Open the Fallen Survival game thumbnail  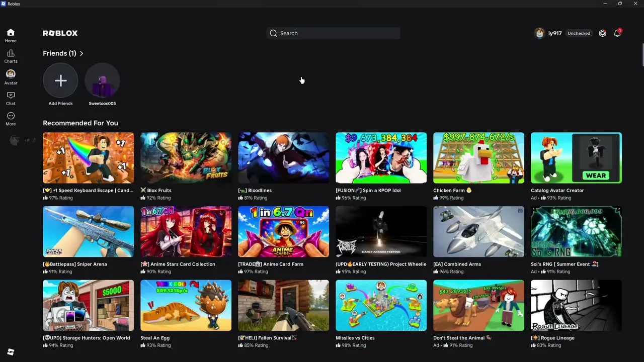tap(283, 306)
